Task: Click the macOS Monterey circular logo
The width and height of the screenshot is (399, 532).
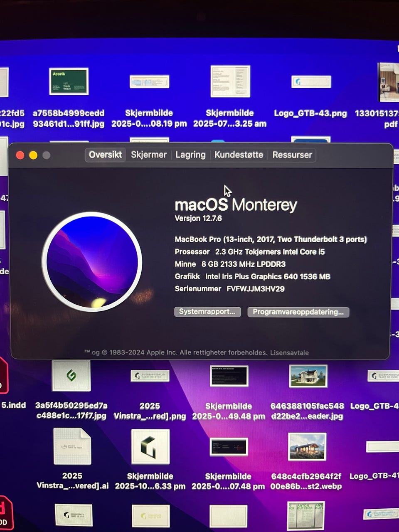Action: 92,262
